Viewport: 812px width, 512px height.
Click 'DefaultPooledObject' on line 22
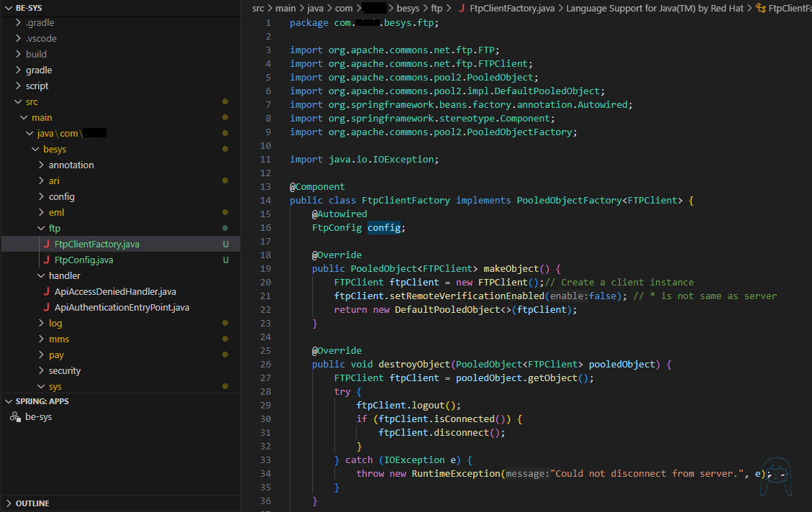447,310
